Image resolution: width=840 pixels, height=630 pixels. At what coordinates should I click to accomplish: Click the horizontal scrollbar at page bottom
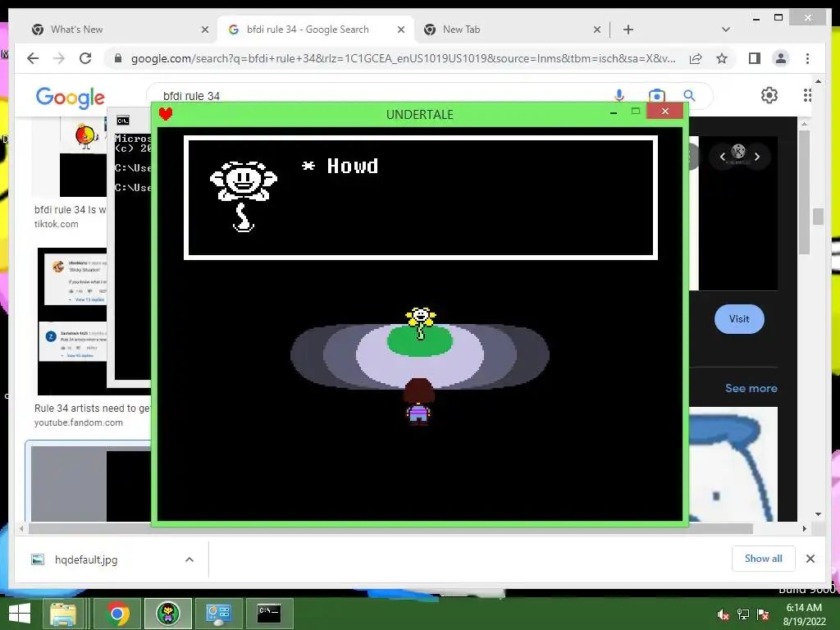[391, 528]
